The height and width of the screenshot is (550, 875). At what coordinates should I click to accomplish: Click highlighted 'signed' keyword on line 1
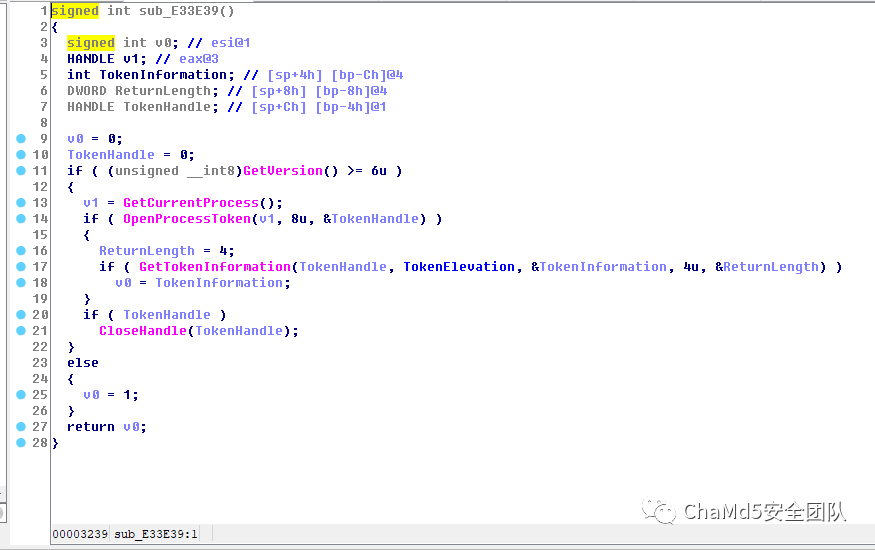(75, 11)
